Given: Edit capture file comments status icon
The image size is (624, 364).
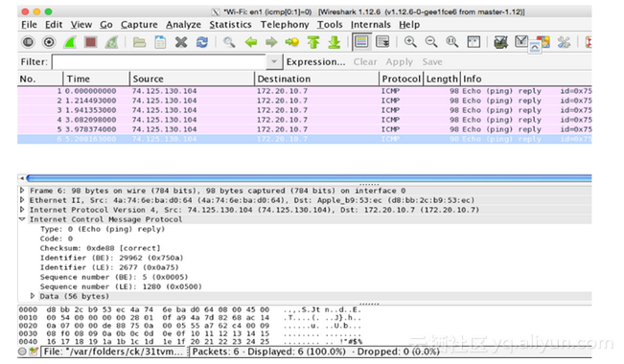Looking at the screenshot, I should click(34, 352).
